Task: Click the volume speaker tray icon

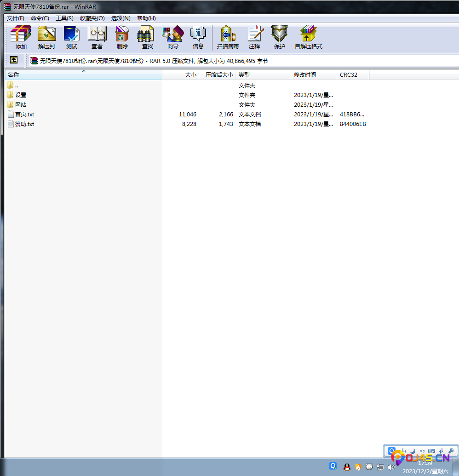Action: (x=391, y=467)
